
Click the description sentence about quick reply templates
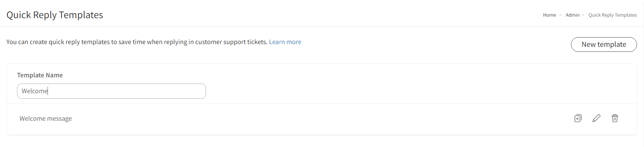coord(137,42)
